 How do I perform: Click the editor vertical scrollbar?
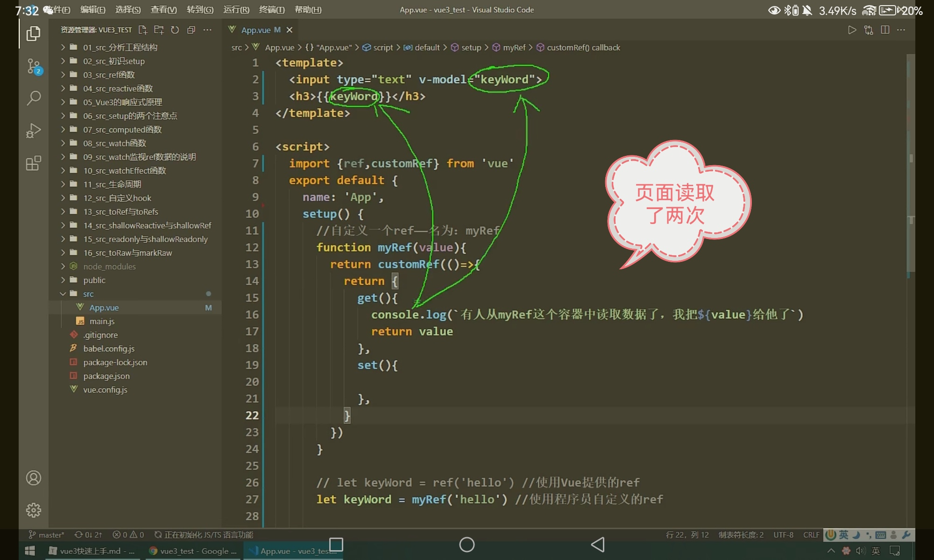click(x=911, y=163)
